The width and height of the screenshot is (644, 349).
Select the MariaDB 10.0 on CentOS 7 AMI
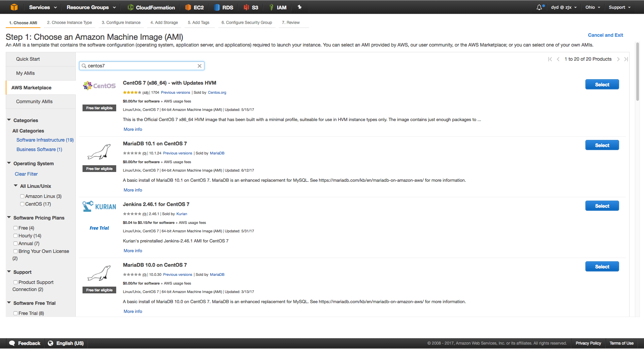pos(602,266)
